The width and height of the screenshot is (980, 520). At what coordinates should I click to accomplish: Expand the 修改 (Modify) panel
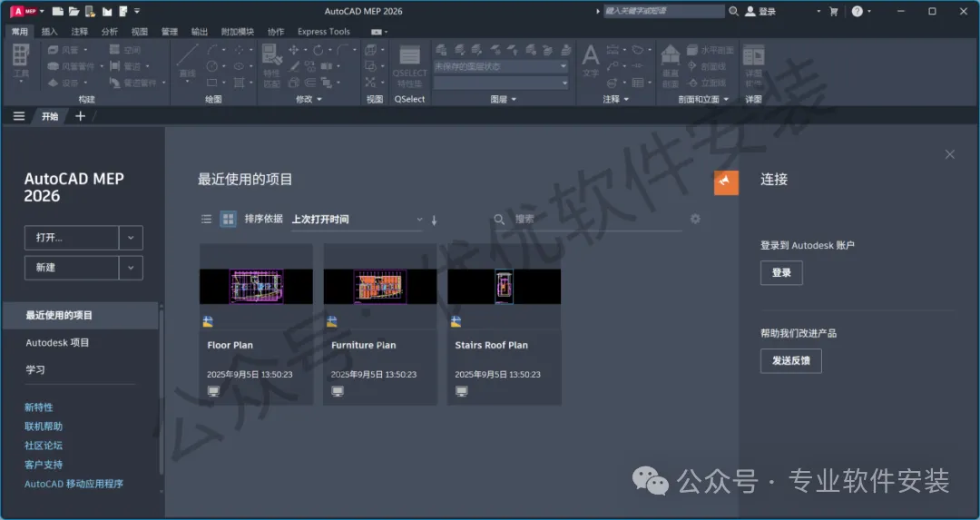[309, 100]
